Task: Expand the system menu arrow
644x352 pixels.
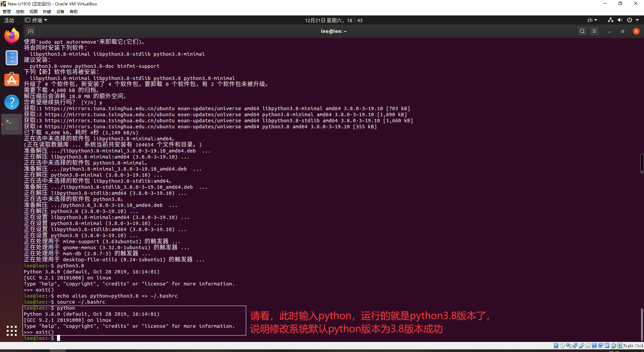Action: [x=637, y=20]
